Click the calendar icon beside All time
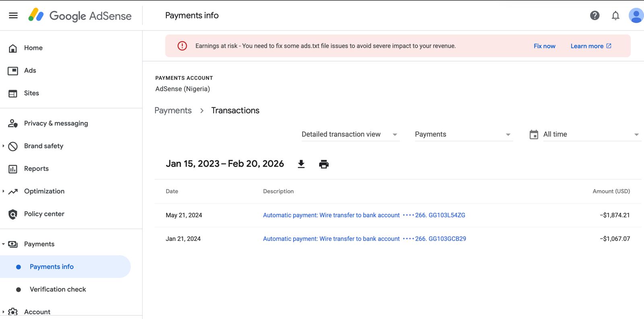The width and height of the screenshot is (644, 319). pyautogui.click(x=534, y=135)
